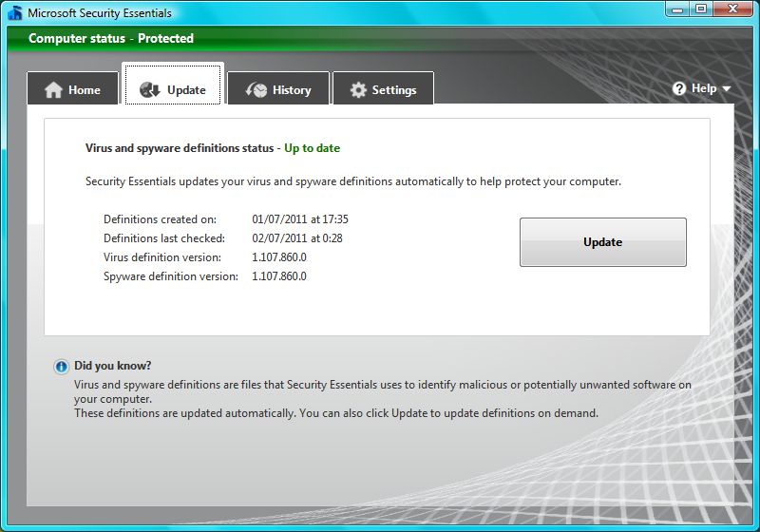The width and height of the screenshot is (760, 532).
Task: Click the virus definition version value 1.107.860.0
Action: point(279,257)
